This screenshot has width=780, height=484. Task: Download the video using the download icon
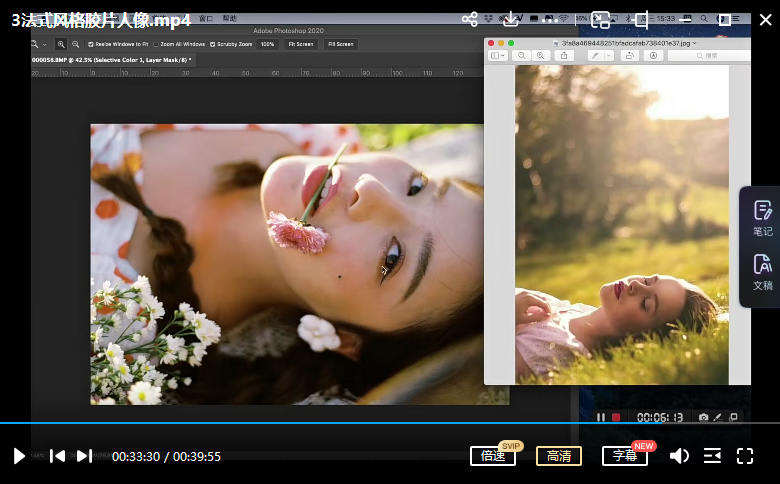(510, 19)
